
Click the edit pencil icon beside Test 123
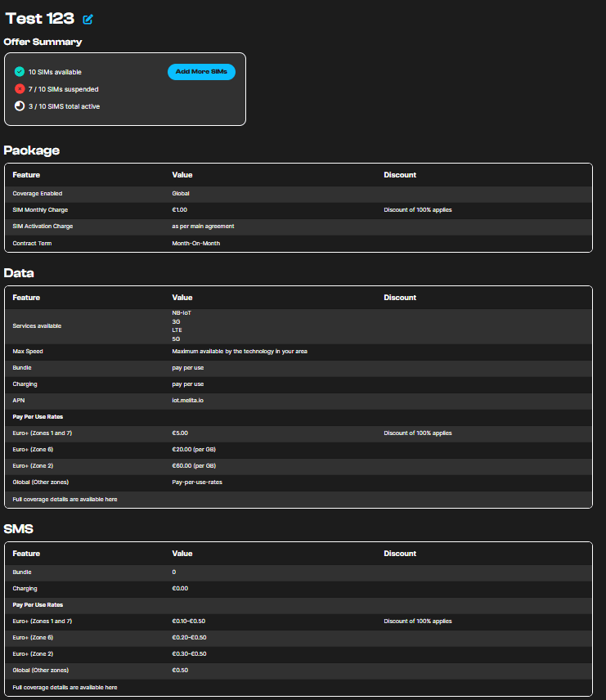(x=88, y=20)
